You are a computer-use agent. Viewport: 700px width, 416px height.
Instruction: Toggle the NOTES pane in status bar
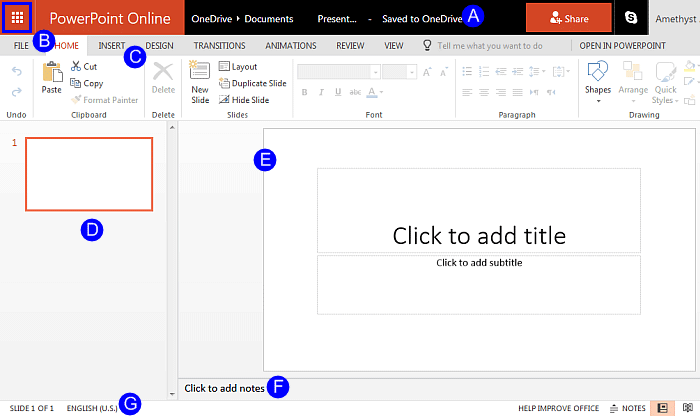[x=628, y=408]
